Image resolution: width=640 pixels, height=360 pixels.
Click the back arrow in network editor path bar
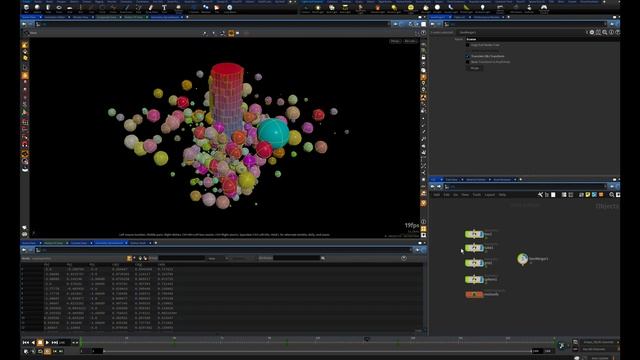[x=433, y=187]
